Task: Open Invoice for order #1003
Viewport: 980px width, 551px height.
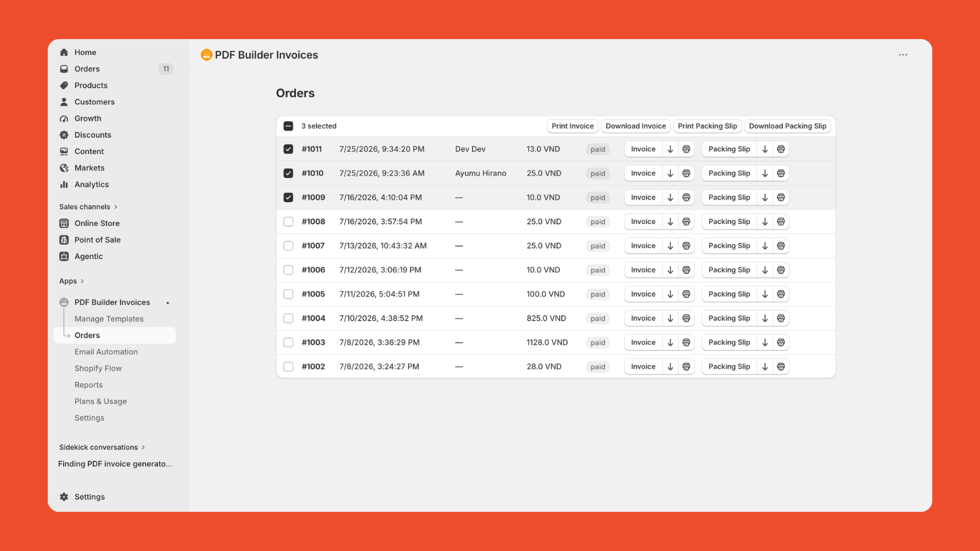Action: (x=643, y=343)
